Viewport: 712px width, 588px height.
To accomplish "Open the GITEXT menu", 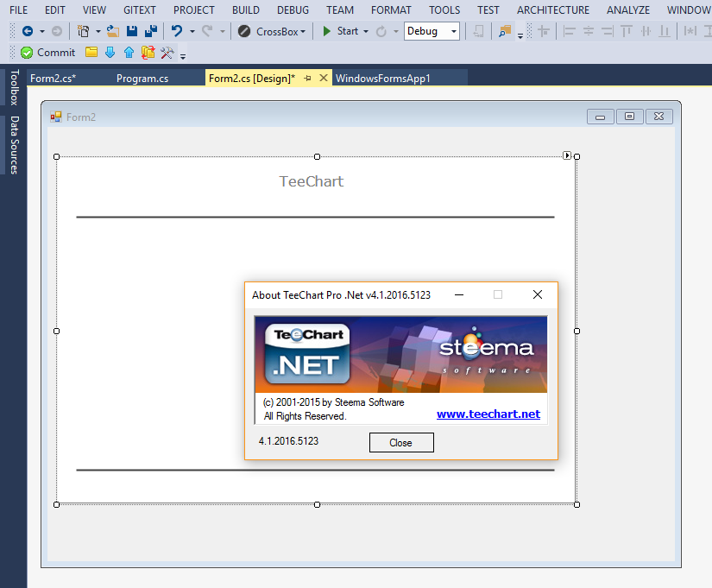I will tap(140, 10).
